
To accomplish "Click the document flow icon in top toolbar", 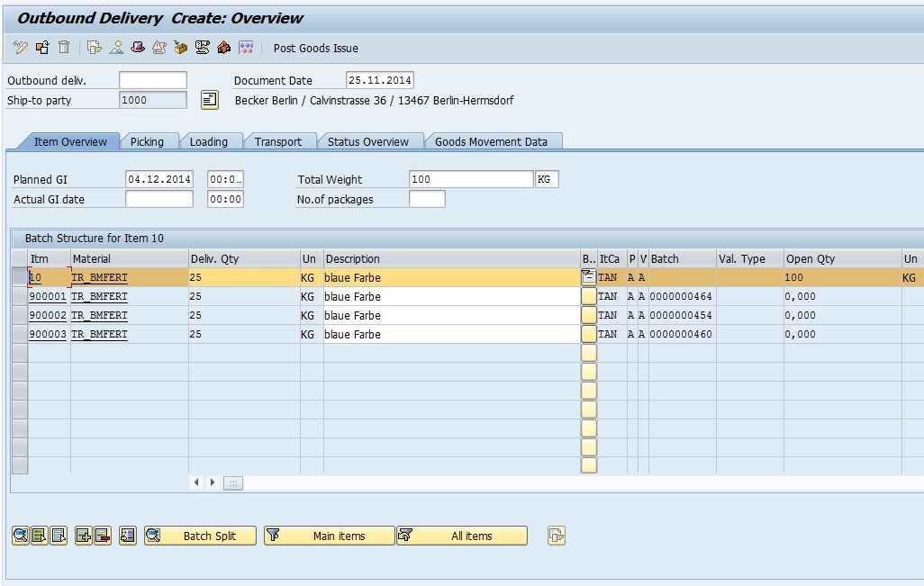I will click(x=95, y=48).
